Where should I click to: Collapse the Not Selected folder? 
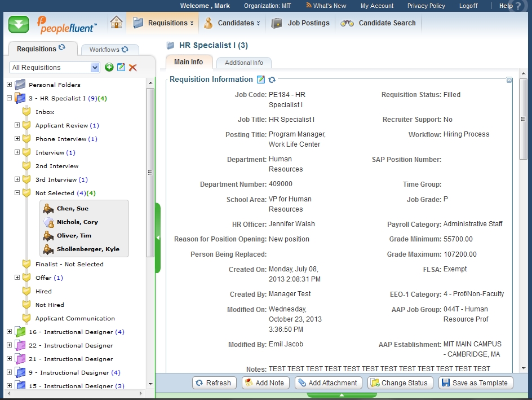click(x=17, y=193)
